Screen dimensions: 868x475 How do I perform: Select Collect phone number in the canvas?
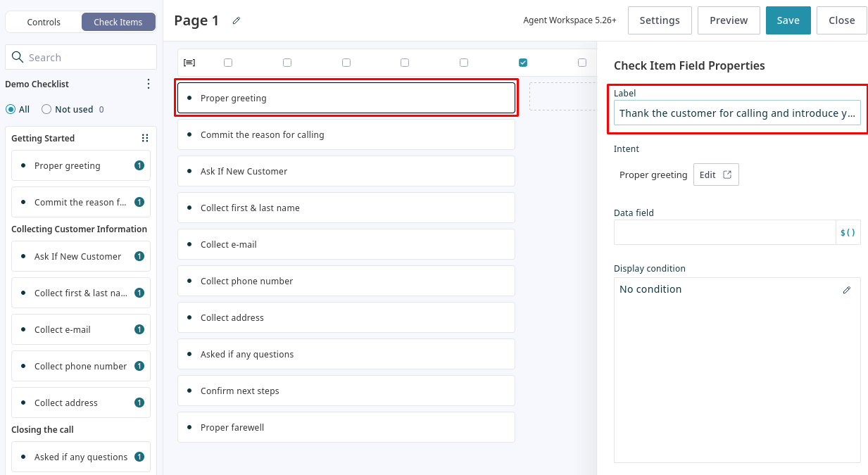[x=346, y=281]
